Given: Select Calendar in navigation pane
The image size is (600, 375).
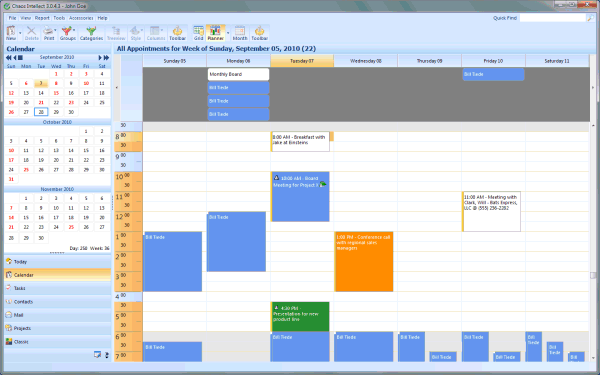Looking at the screenshot, I should (x=57, y=275).
